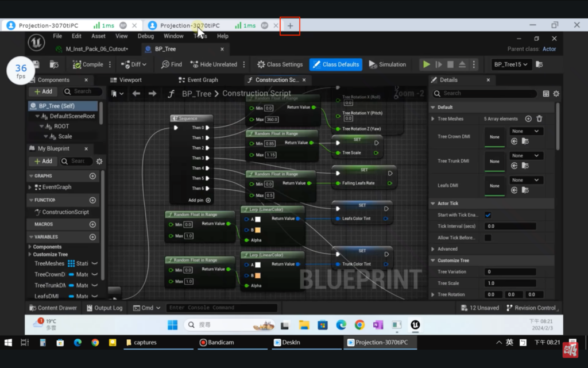Add a new graph with GRAPHS plus

[92, 176]
